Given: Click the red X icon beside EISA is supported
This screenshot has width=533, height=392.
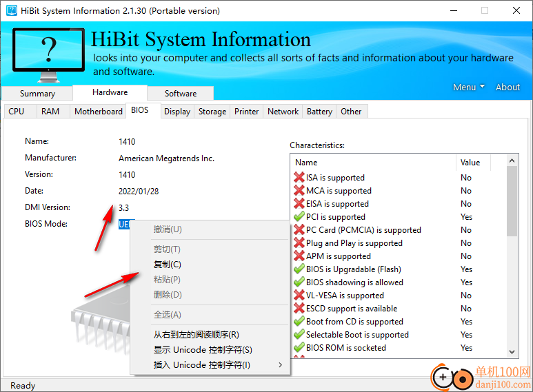Looking at the screenshot, I should point(299,203).
